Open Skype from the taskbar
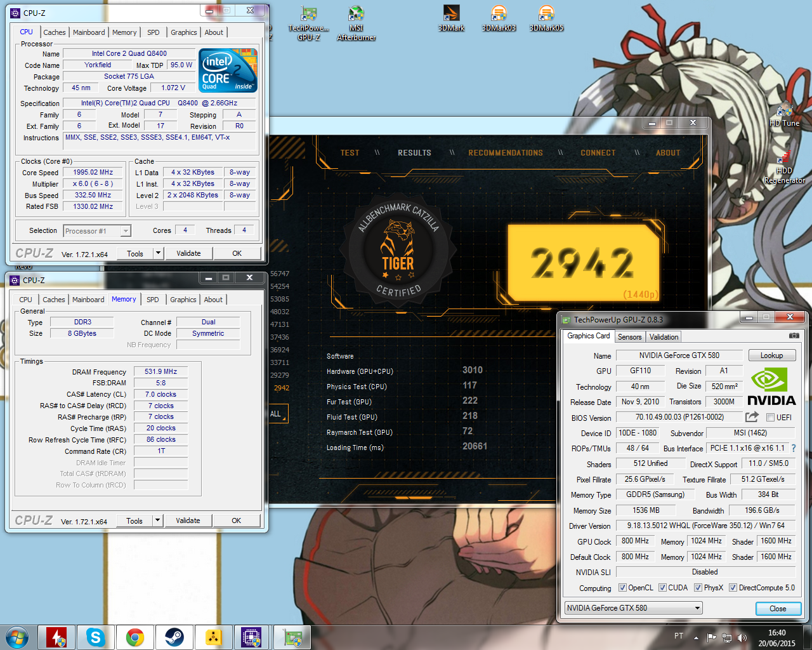 pyautogui.click(x=96, y=637)
